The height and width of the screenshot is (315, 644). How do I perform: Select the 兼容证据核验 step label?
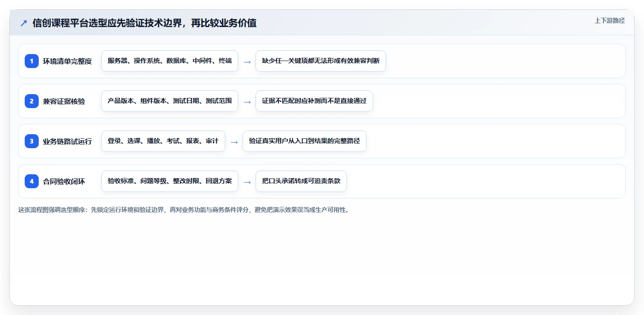(x=64, y=101)
